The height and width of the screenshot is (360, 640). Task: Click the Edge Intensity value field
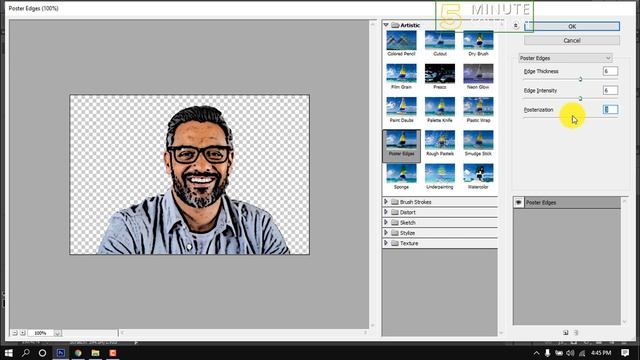point(610,90)
